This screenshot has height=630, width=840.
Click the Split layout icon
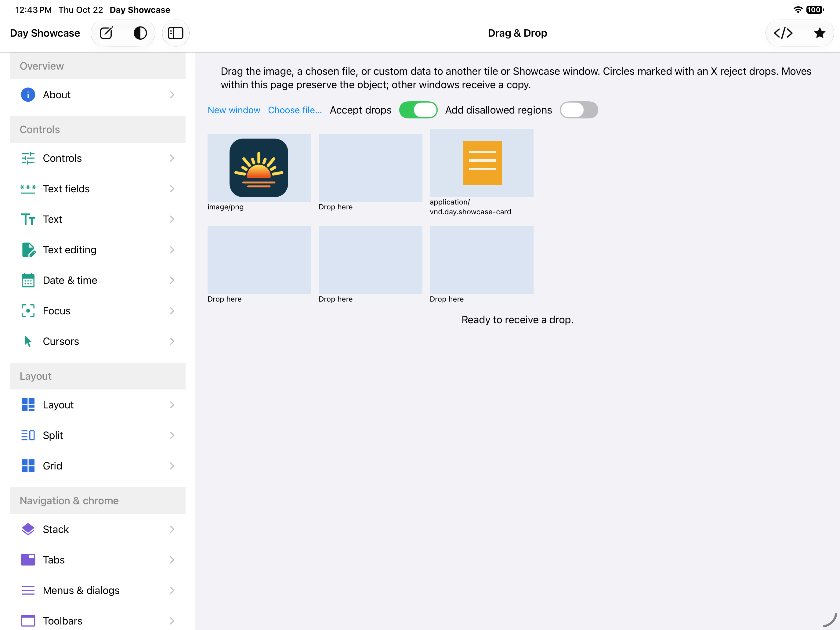pos(28,435)
